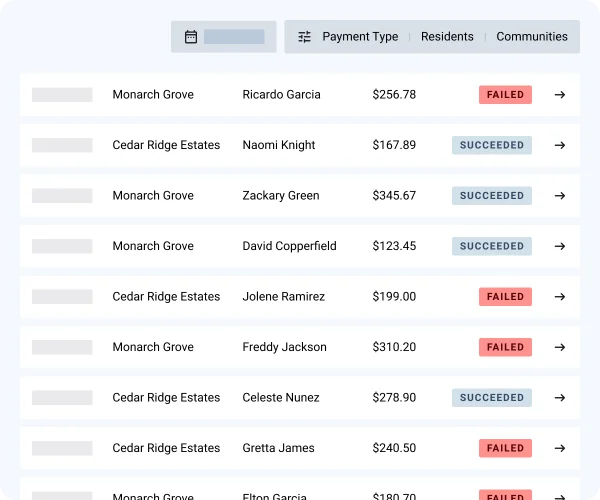Open the Residents filter

click(x=447, y=37)
